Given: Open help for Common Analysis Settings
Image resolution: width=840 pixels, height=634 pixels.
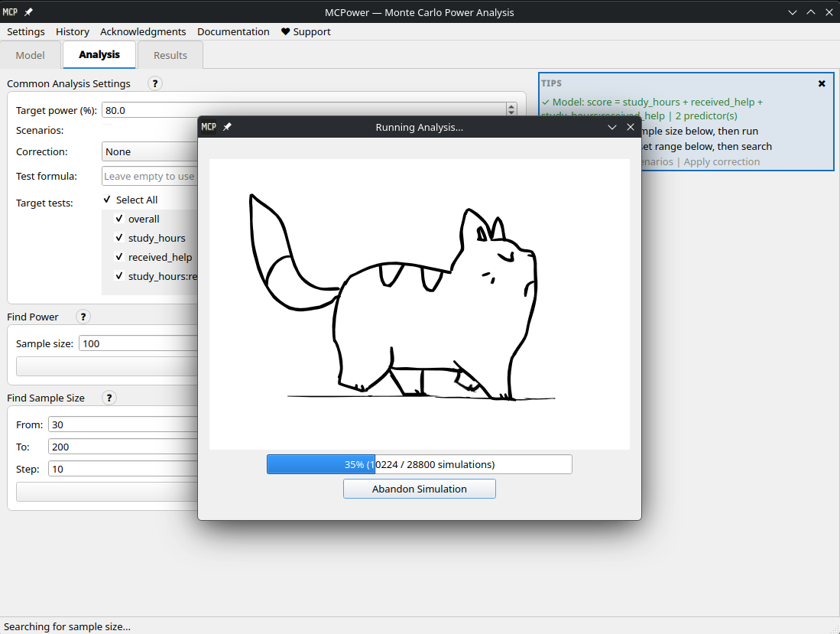Looking at the screenshot, I should pos(155,83).
